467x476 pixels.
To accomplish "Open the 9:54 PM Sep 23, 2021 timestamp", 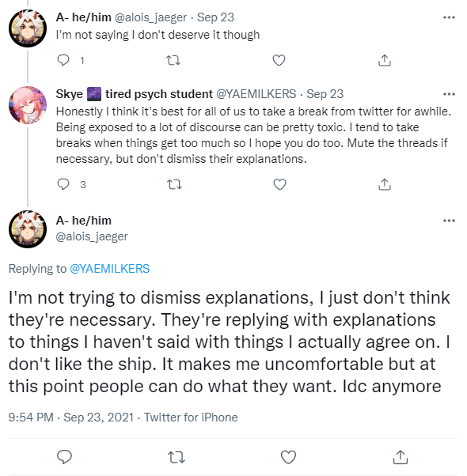I will tap(71, 417).
